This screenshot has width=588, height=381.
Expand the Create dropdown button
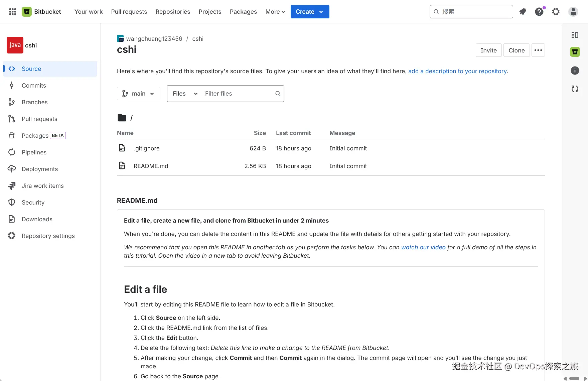(310, 12)
